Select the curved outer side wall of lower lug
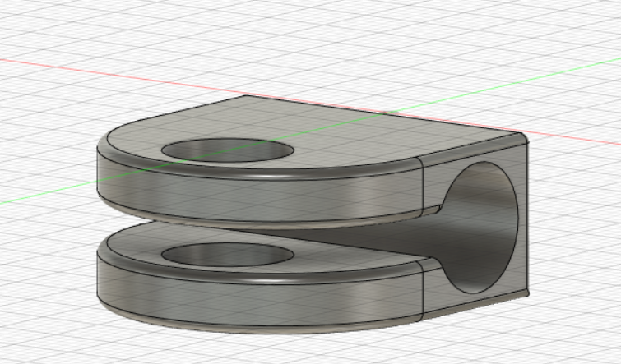Screen dimensions: 621x364 [x=259, y=302]
